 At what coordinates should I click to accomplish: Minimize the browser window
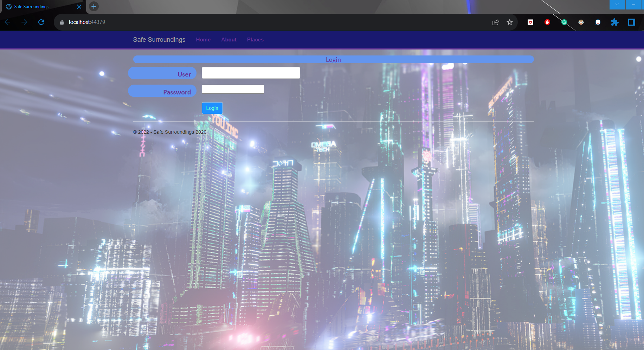pyautogui.click(x=634, y=4)
